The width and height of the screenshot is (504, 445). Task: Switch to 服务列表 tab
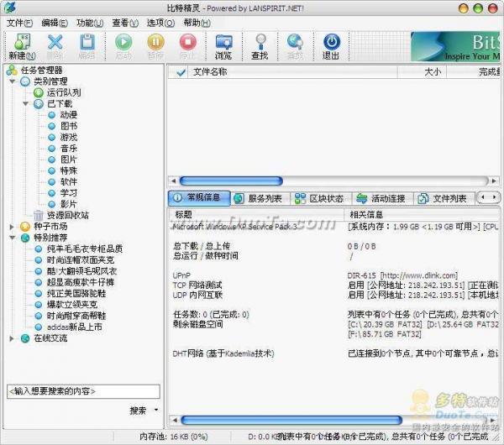pyautogui.click(x=260, y=198)
